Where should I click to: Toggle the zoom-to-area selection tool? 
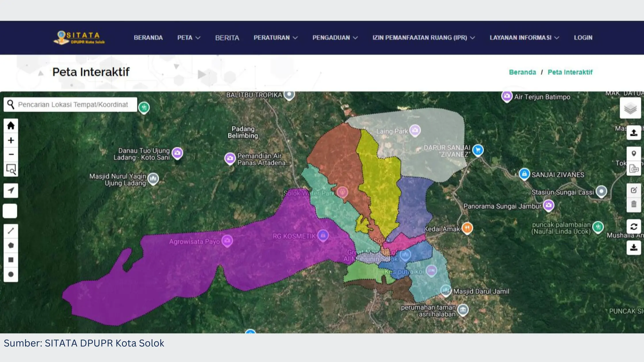click(11, 170)
